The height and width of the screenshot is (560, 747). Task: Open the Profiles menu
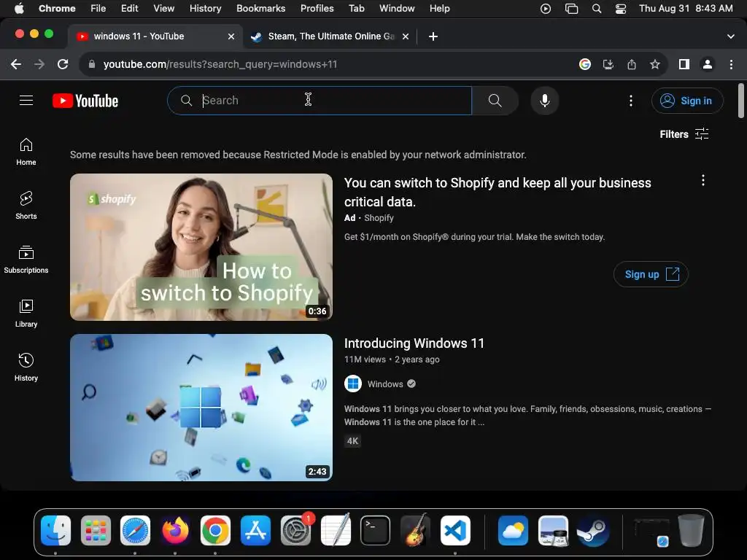click(317, 9)
